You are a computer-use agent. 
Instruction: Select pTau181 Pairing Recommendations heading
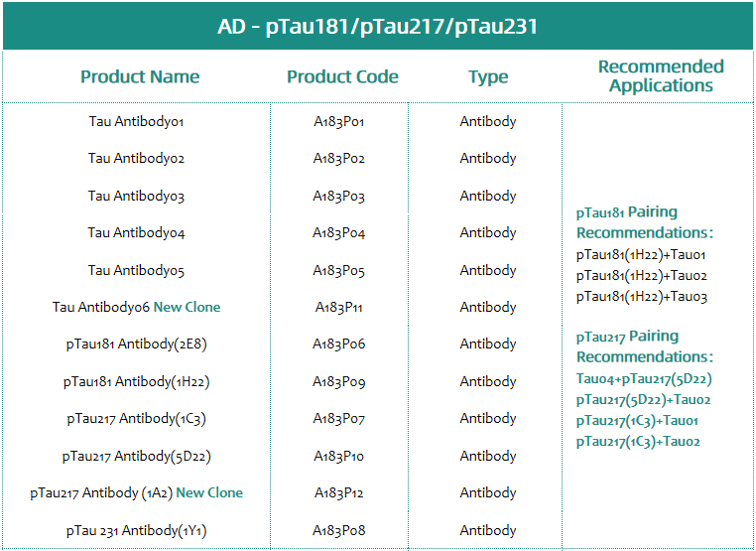[644, 222]
